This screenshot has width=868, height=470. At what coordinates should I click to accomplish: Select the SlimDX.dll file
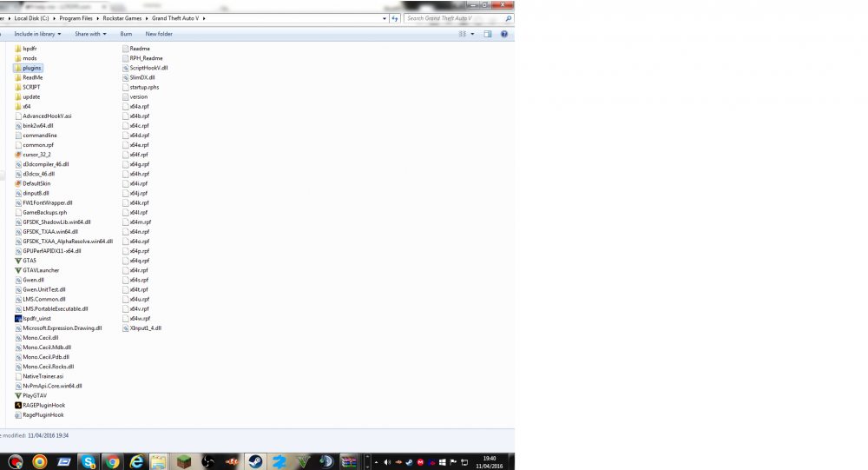(138, 77)
